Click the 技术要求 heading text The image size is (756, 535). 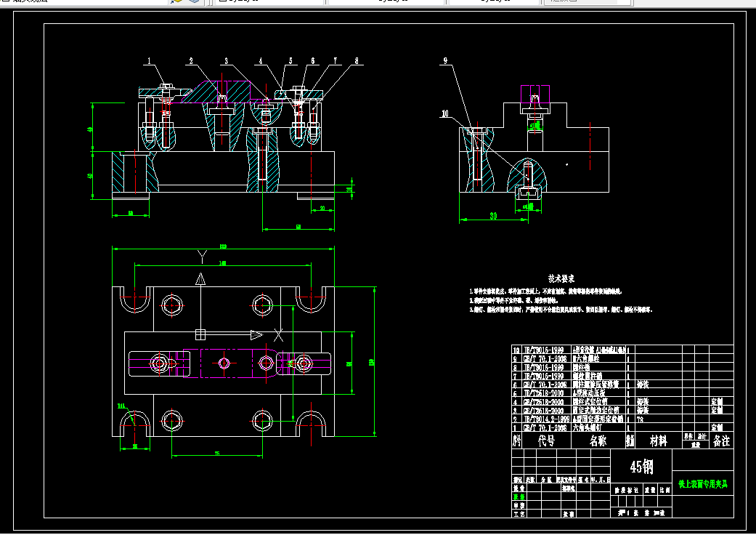pyautogui.click(x=561, y=278)
